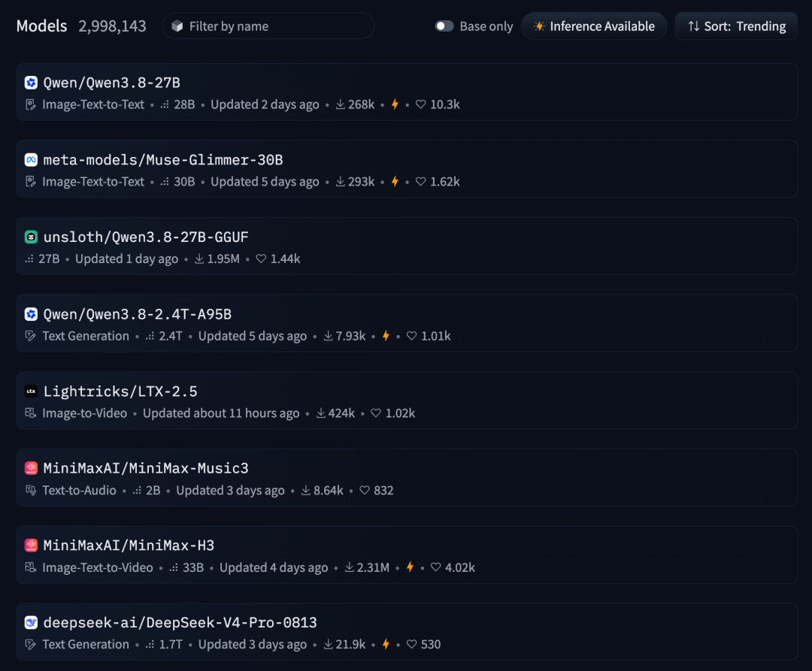Click the lightning inference icon on Muse-Glimmer-30B
Image resolution: width=812 pixels, height=671 pixels.
point(395,182)
